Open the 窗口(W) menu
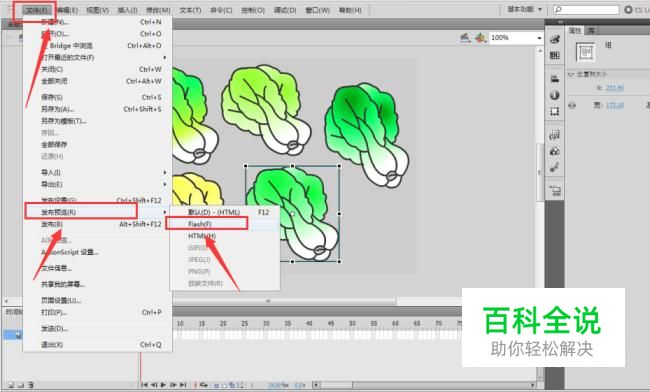Screen dimensions: 650x392 [317, 10]
